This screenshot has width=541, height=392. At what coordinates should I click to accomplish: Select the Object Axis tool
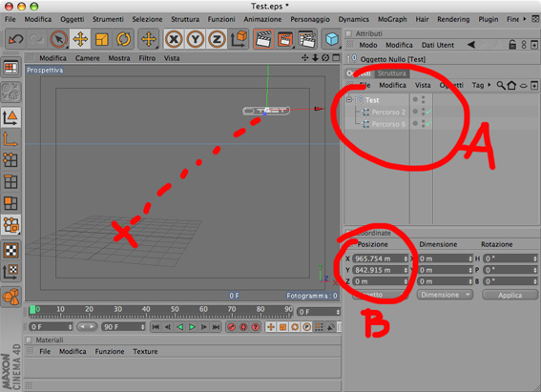[x=10, y=139]
